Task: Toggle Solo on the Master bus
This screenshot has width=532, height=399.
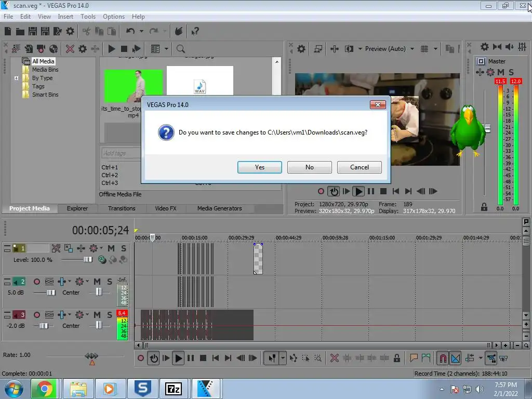Action: coord(511,72)
